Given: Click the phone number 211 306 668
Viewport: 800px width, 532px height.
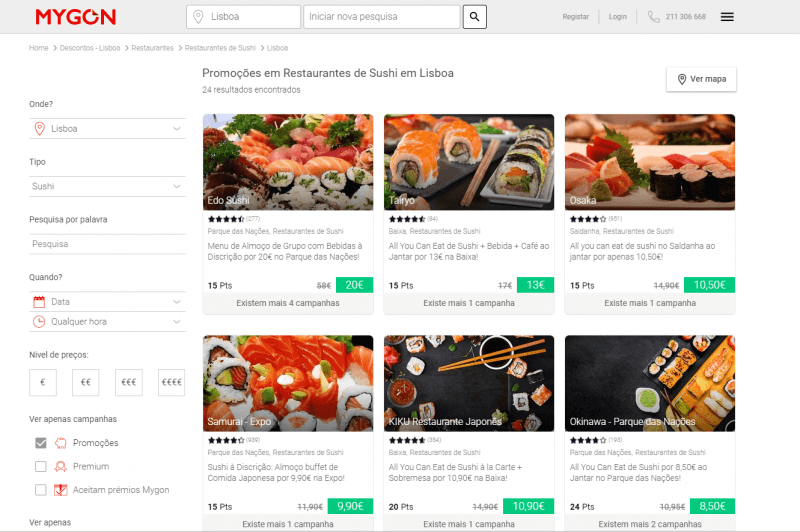Looking at the screenshot, I should 686,17.
